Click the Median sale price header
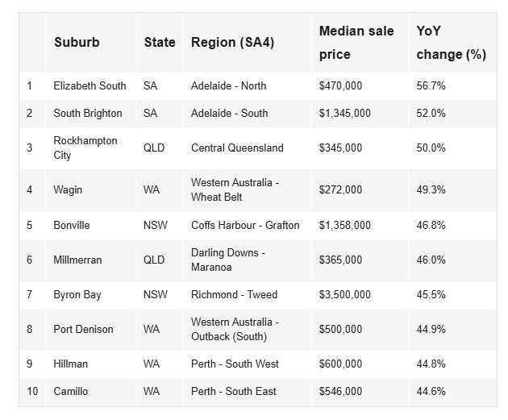This screenshot has height=420, width=508. point(356,43)
